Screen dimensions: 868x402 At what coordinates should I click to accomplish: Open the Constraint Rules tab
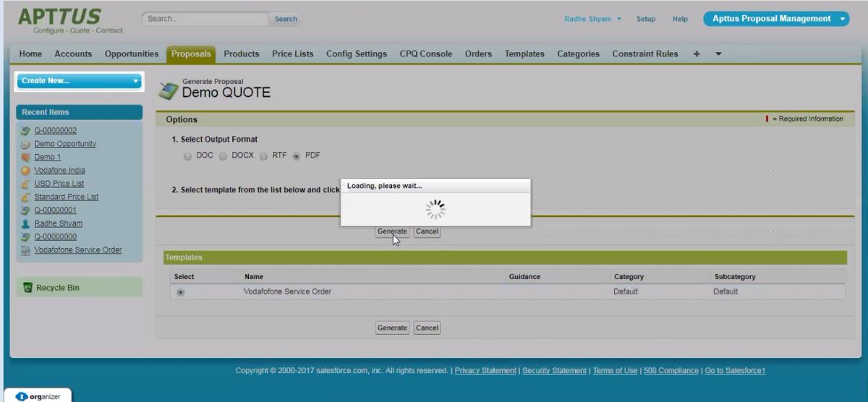pyautogui.click(x=645, y=54)
